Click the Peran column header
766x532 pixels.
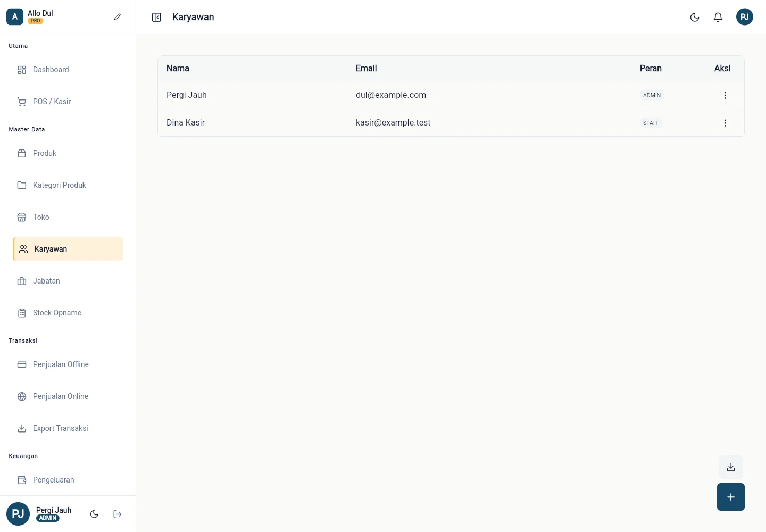pos(651,69)
